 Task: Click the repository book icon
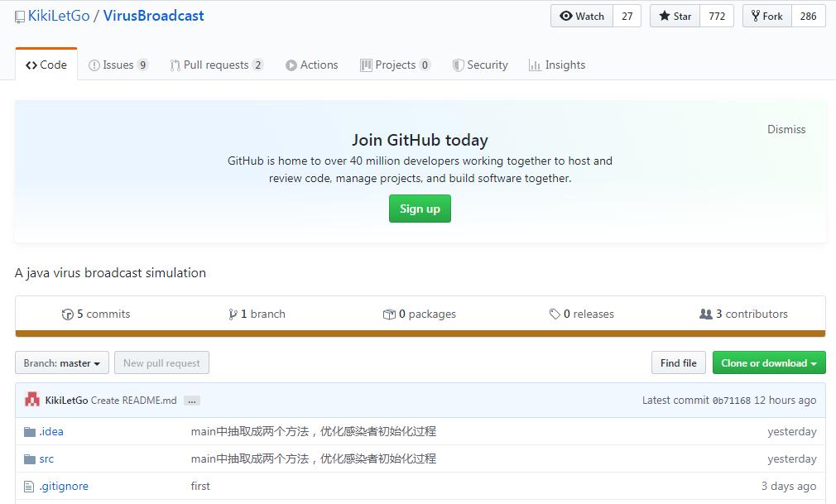(20, 17)
